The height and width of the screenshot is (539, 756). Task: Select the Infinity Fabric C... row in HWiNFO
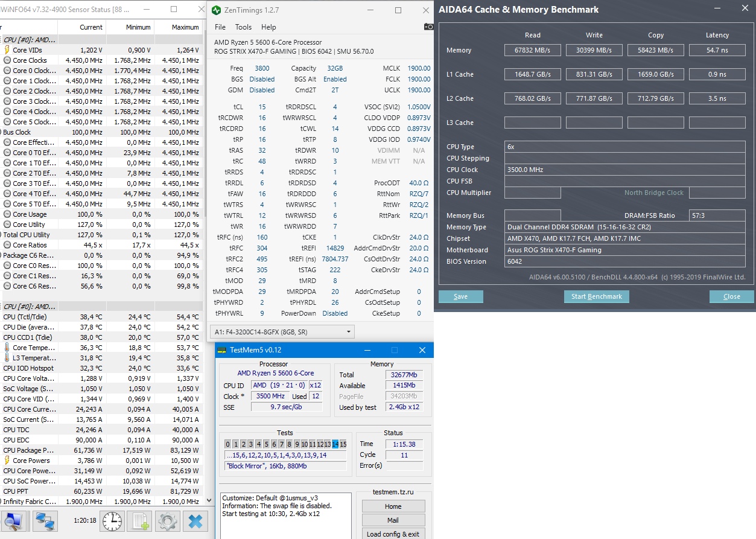[x=101, y=502]
